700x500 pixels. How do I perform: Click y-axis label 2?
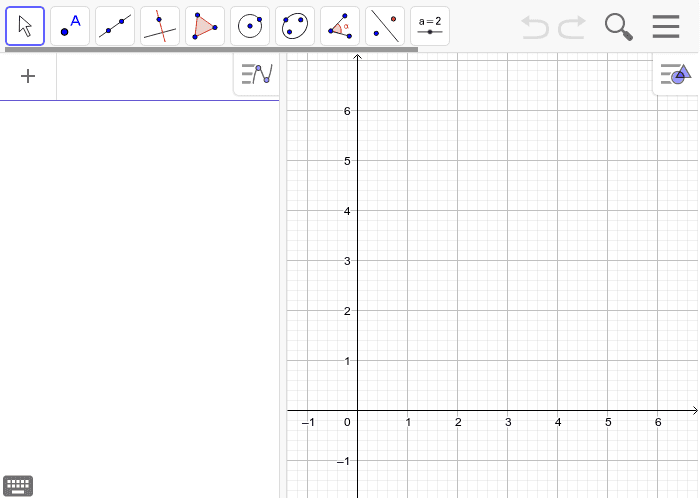point(347,311)
